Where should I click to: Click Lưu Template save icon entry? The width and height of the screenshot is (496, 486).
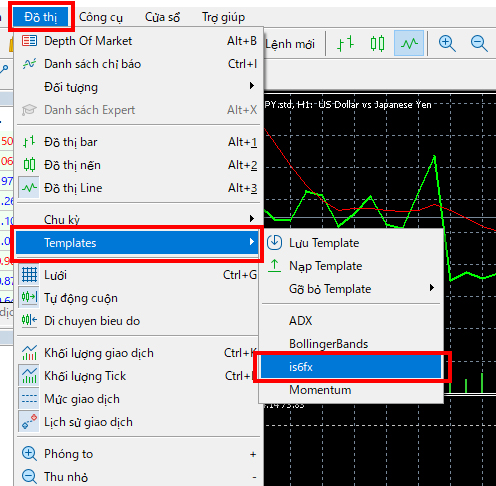click(x=352, y=243)
